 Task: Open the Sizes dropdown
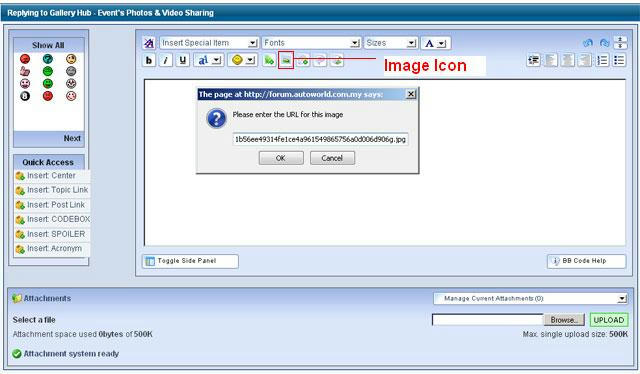click(391, 43)
